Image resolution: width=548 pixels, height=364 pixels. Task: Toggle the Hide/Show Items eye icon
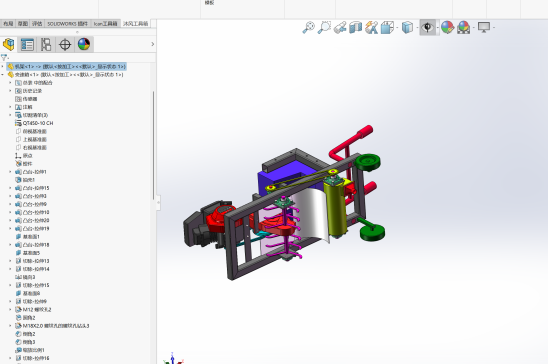coord(427,27)
